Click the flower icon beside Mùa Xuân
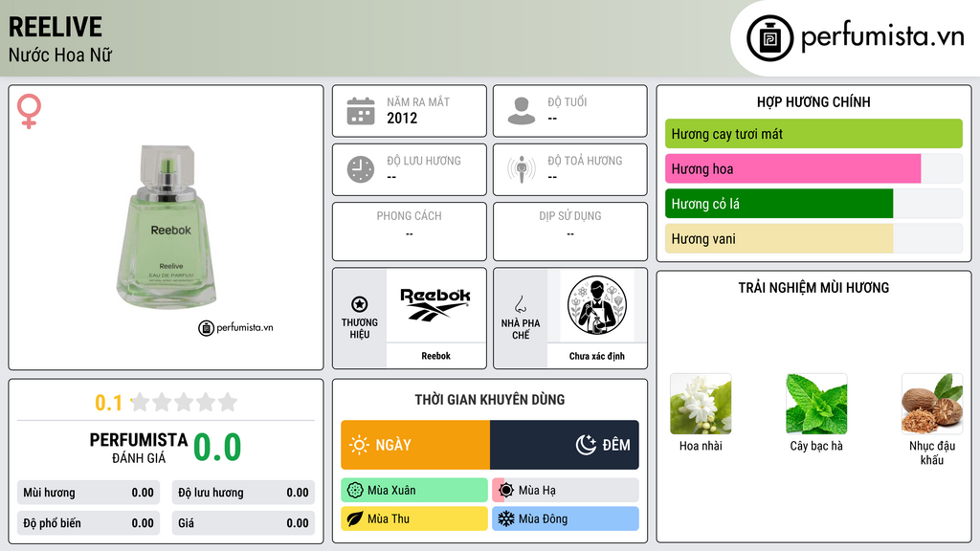The image size is (980, 551). click(x=355, y=491)
